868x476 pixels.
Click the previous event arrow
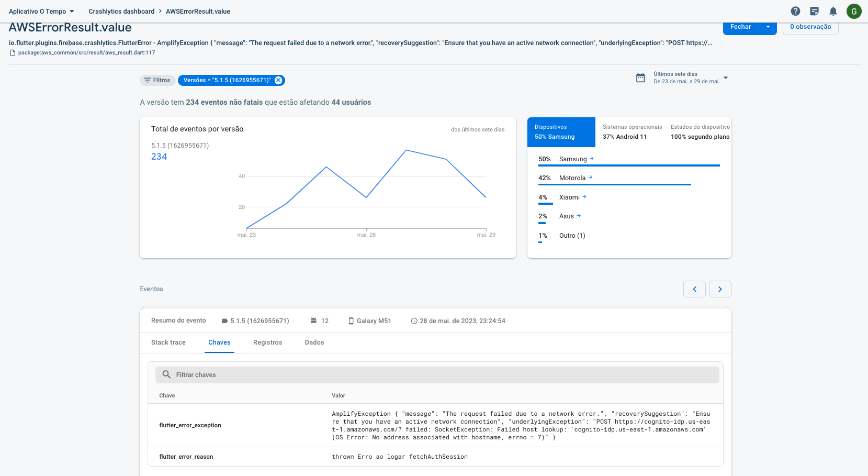coord(694,289)
